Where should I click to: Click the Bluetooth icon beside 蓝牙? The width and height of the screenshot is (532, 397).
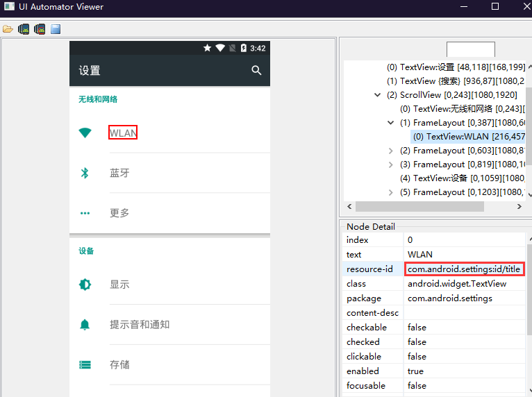coord(85,173)
